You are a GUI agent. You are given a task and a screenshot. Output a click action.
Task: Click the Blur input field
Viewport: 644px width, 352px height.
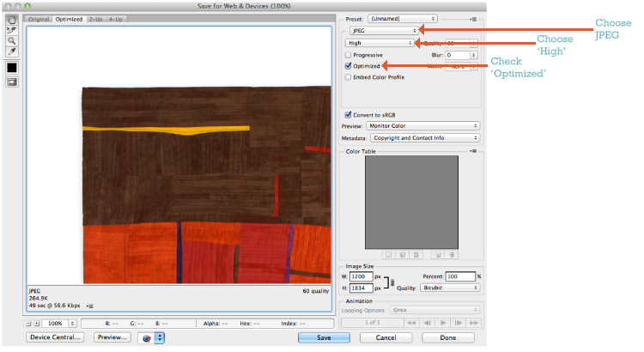pos(458,55)
